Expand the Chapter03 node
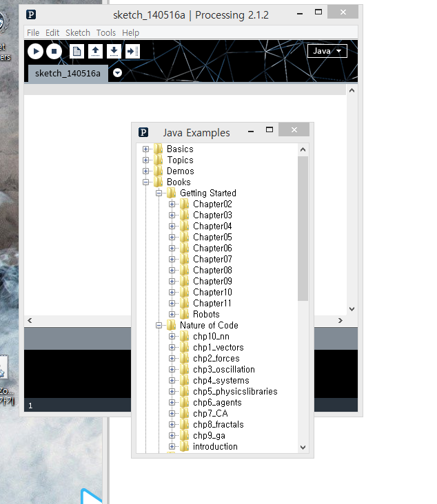Screen dimensions: 437x504 pyautogui.click(x=172, y=215)
